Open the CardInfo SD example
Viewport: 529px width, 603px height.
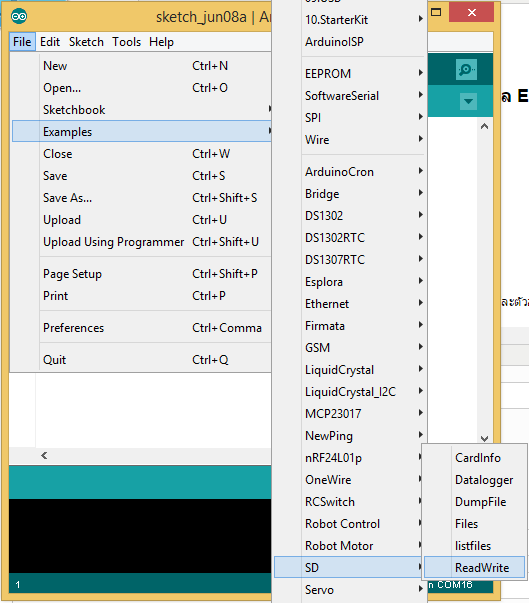click(474, 458)
